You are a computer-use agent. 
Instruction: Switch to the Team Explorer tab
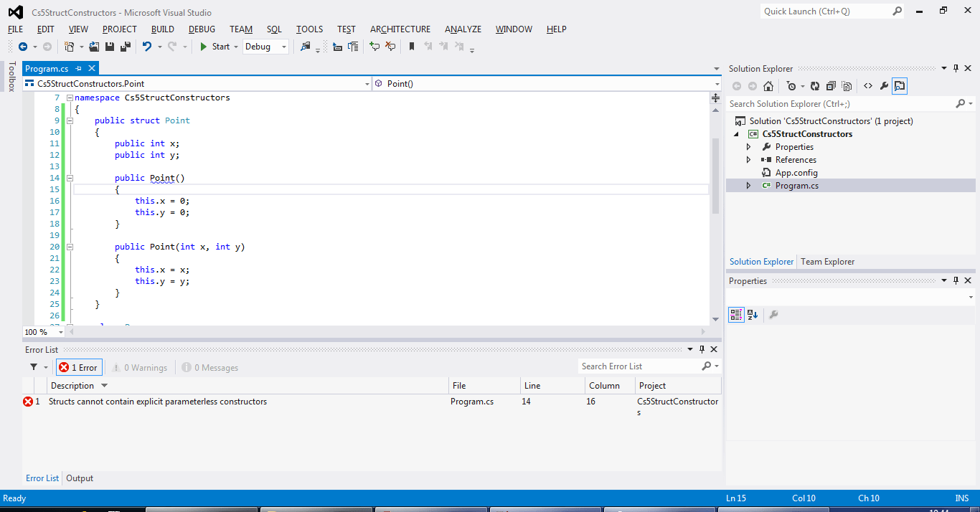[x=827, y=261]
